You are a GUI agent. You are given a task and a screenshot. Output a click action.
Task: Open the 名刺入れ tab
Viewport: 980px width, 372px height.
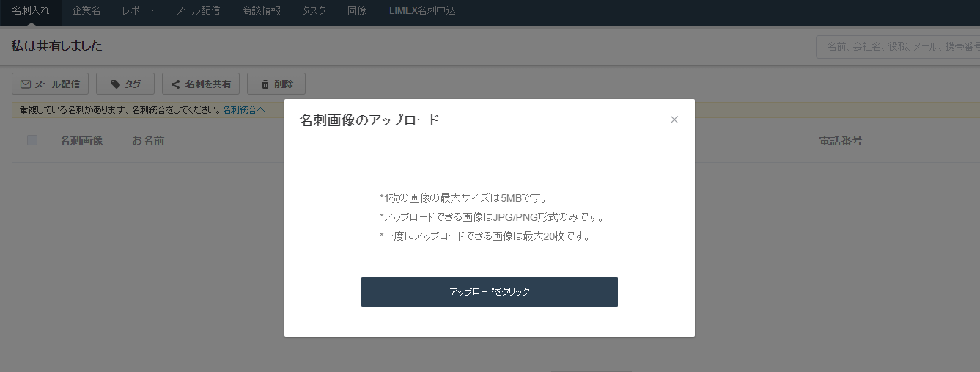coord(31,11)
